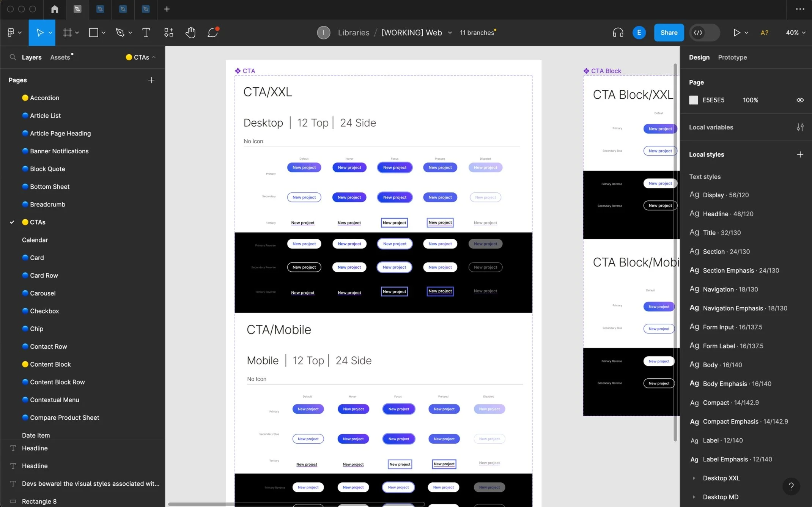Select the Text tool
The image size is (812, 507).
click(146, 33)
